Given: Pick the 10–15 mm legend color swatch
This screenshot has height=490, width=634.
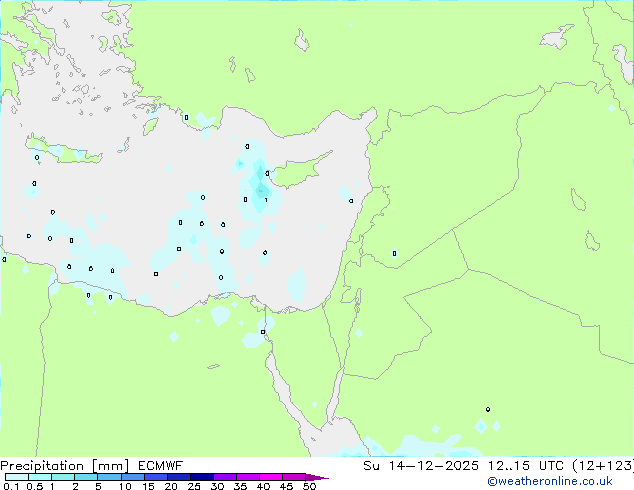Looking at the screenshot, I should 133,477.
